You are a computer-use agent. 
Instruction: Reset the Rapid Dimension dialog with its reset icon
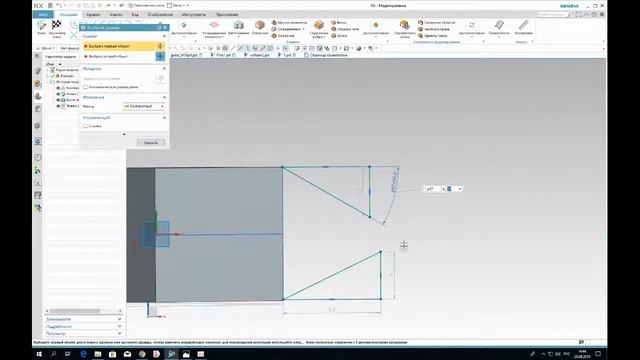pyautogui.click(x=159, y=27)
